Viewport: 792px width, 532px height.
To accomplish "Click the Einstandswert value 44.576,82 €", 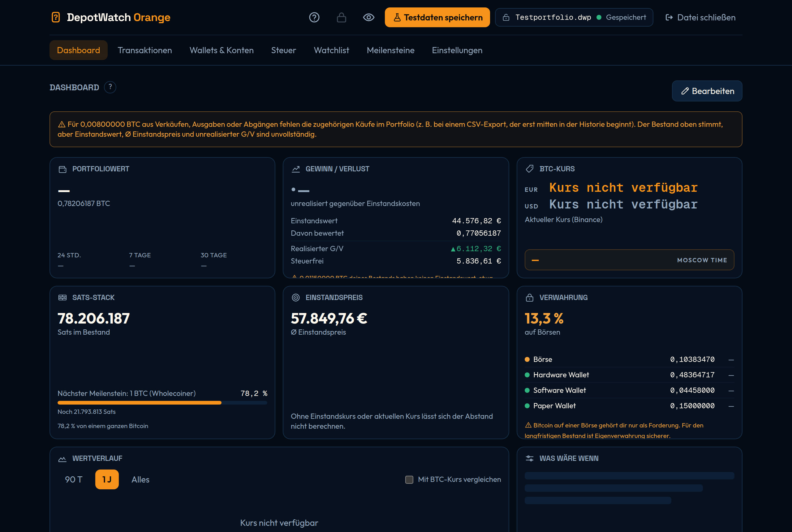I will [476, 221].
